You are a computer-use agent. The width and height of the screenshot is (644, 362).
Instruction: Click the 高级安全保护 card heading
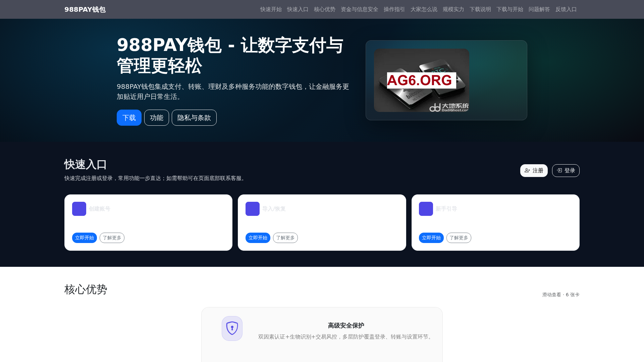[346, 325]
